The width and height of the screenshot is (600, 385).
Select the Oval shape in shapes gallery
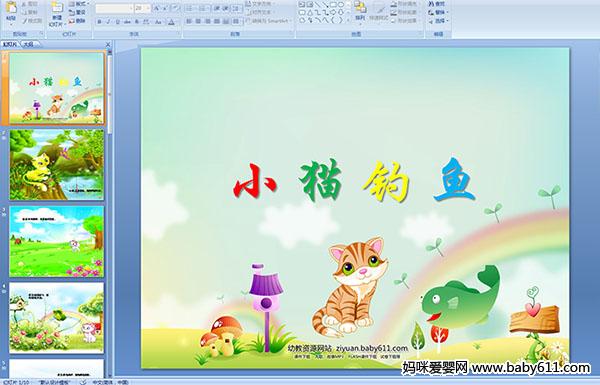click(x=342, y=5)
